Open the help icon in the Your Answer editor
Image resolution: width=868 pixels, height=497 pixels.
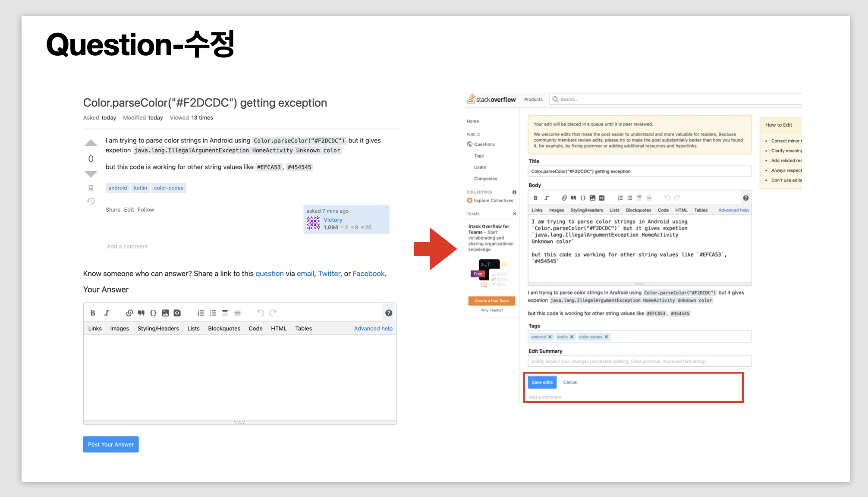pyautogui.click(x=389, y=313)
